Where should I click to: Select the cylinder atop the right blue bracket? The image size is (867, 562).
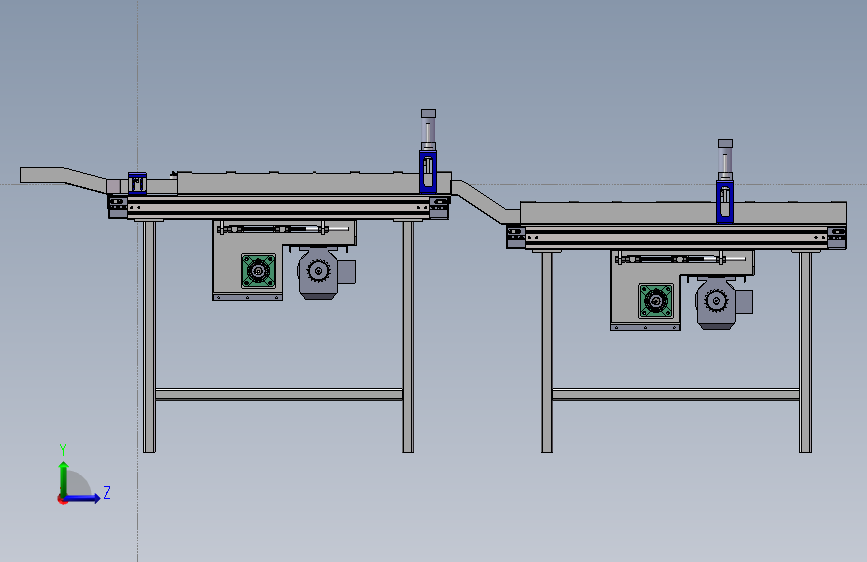tap(725, 160)
